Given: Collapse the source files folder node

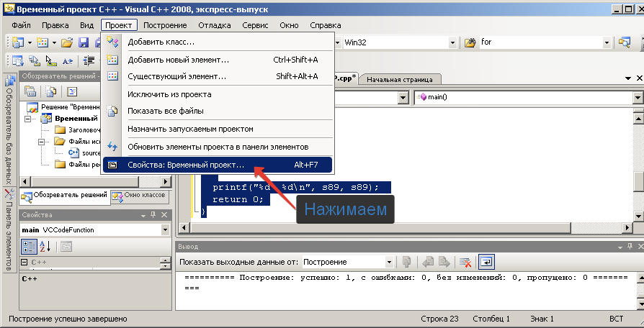Looking at the screenshot, I should [x=41, y=142].
